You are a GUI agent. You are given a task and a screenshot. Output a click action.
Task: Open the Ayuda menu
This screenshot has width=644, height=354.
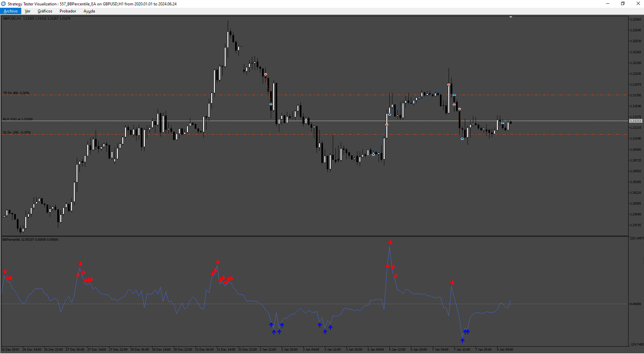(x=89, y=11)
